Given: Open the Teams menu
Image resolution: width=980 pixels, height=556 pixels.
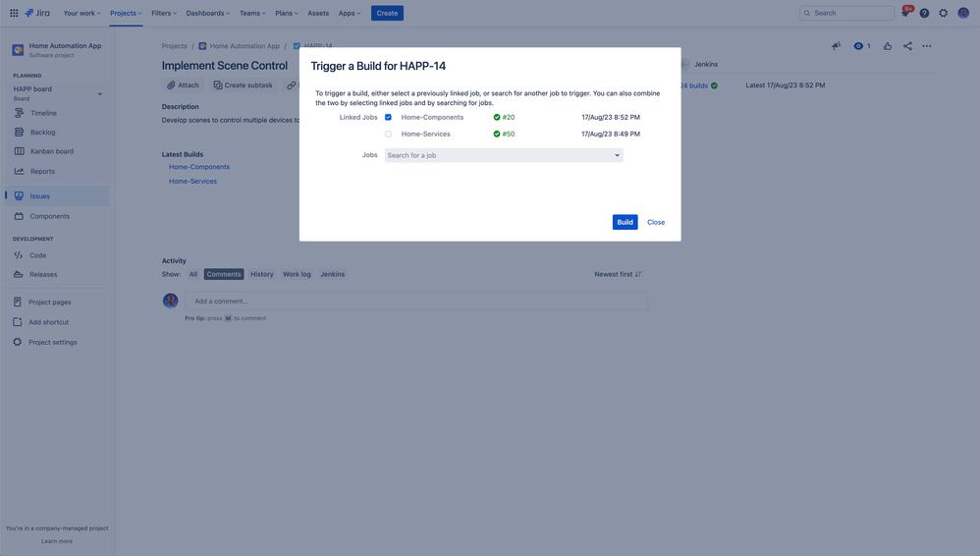Looking at the screenshot, I should tap(252, 13).
